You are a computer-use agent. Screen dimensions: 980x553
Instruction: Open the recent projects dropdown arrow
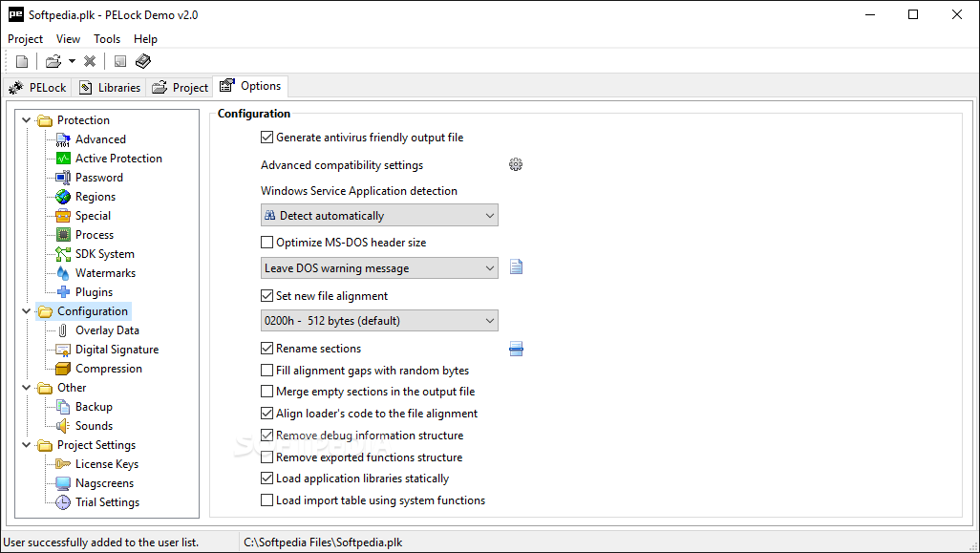coord(72,61)
